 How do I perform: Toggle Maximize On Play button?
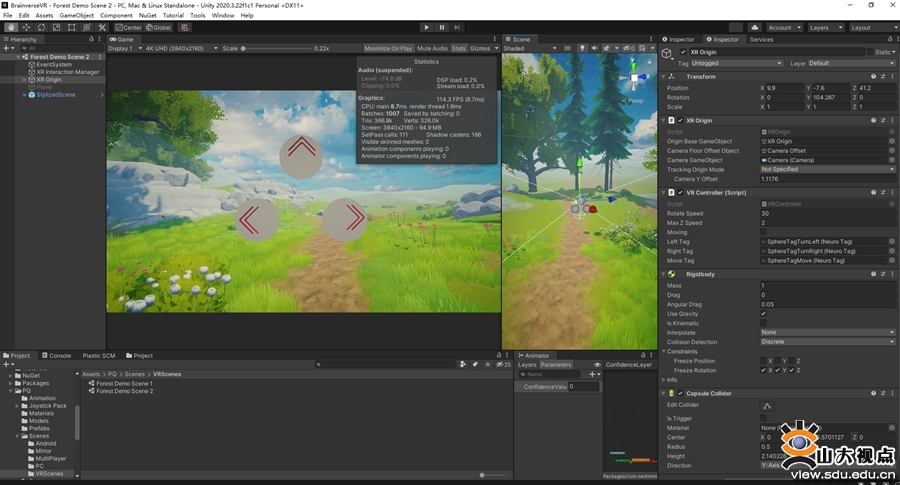tap(388, 48)
